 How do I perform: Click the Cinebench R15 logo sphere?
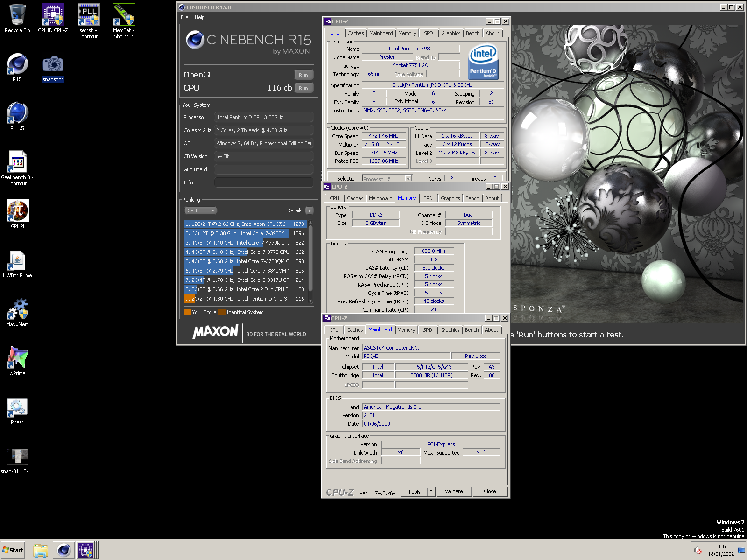(195, 40)
